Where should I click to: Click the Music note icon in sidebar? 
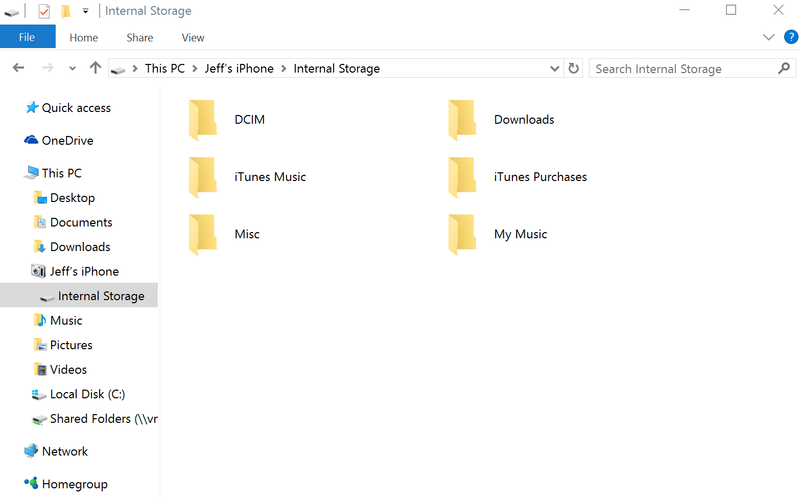tap(40, 320)
